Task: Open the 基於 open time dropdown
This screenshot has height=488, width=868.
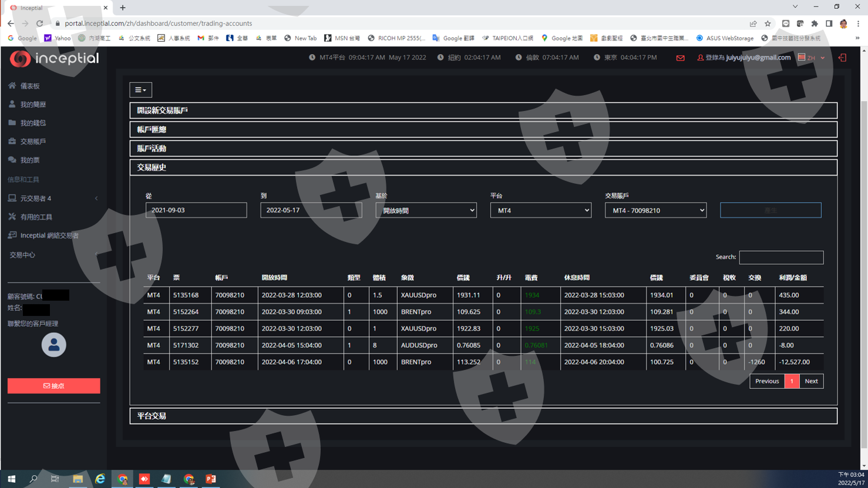Action: pyautogui.click(x=426, y=210)
